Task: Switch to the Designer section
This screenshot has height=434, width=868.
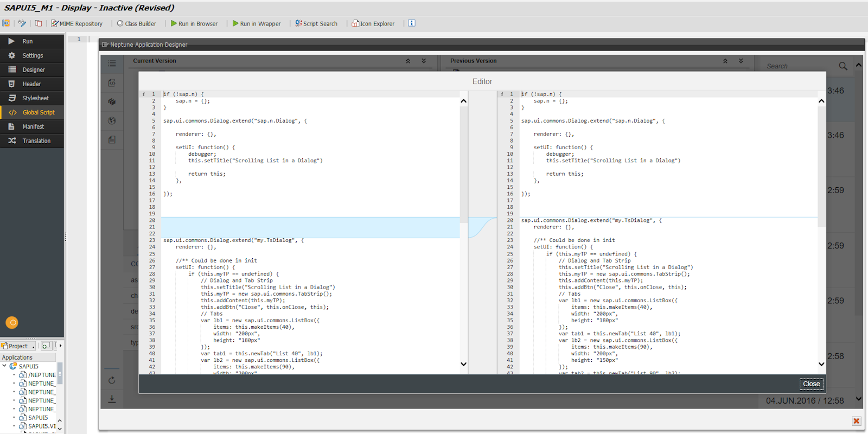Action: point(32,69)
